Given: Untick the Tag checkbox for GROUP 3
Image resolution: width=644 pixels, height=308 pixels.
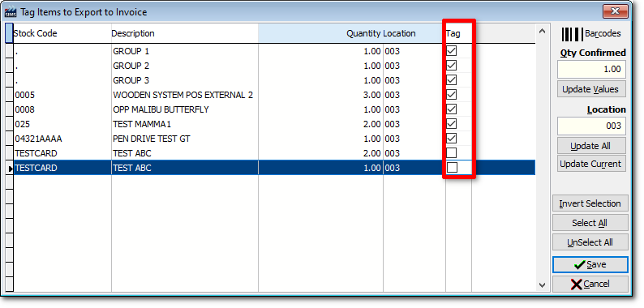Looking at the screenshot, I should pyautogui.click(x=452, y=80).
